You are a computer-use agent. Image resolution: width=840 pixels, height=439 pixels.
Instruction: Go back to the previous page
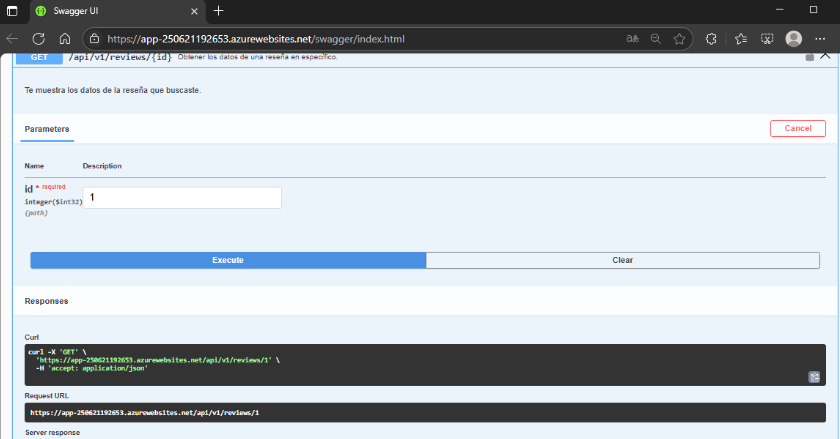12,39
